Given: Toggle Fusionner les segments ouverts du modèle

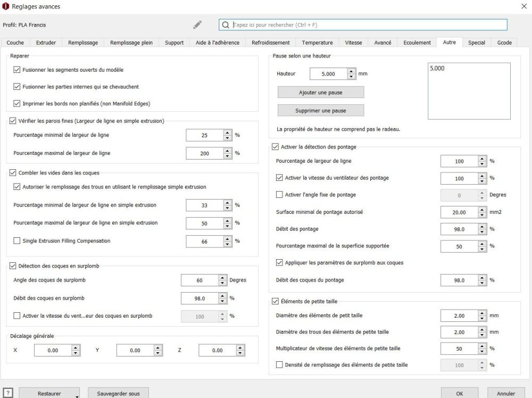Looking at the screenshot, I should click(x=16, y=70).
